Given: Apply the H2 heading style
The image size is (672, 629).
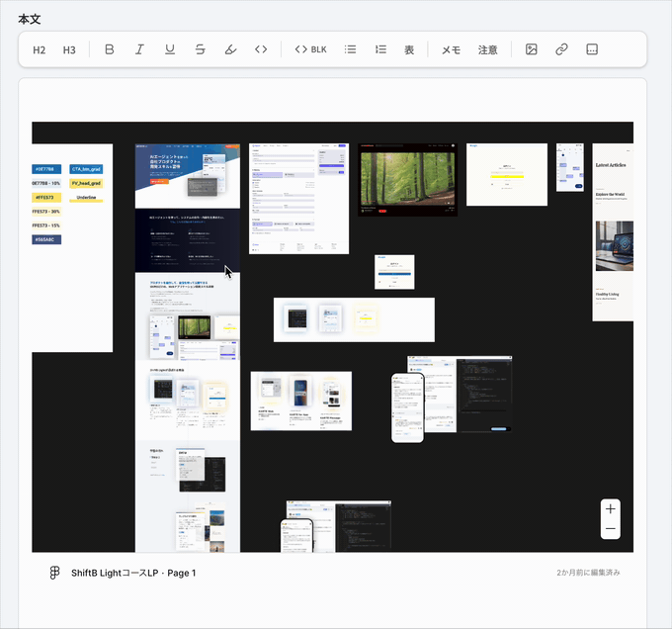Looking at the screenshot, I should [x=39, y=49].
